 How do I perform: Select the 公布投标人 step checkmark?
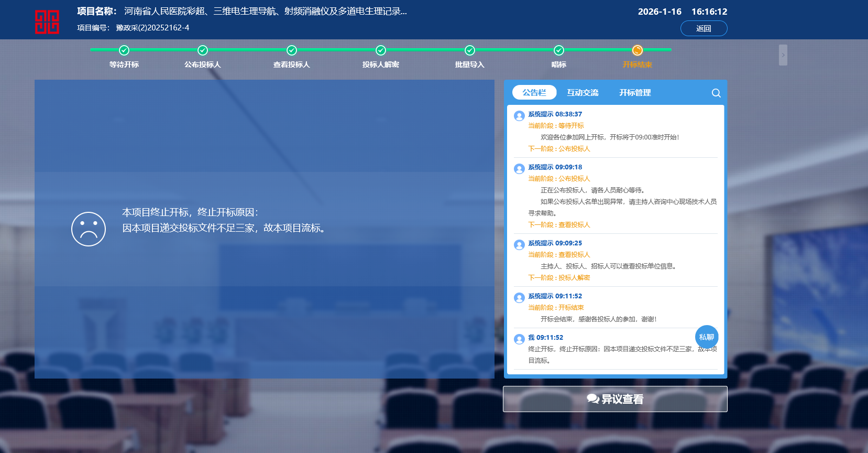[203, 50]
